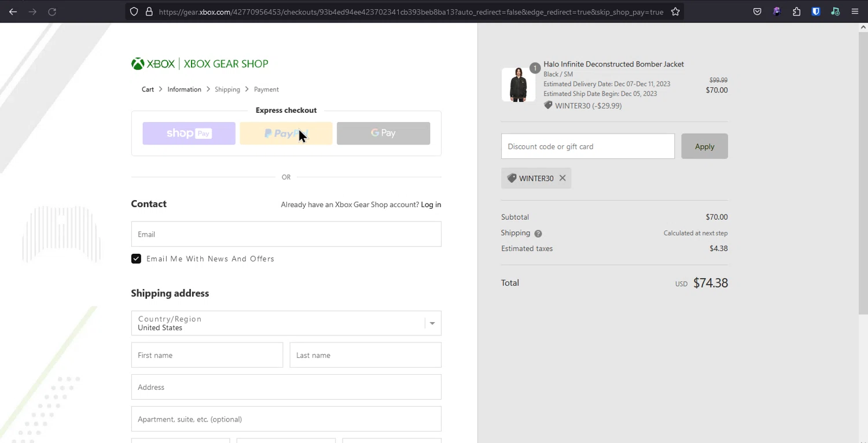Go back to the previous page

(x=13, y=12)
